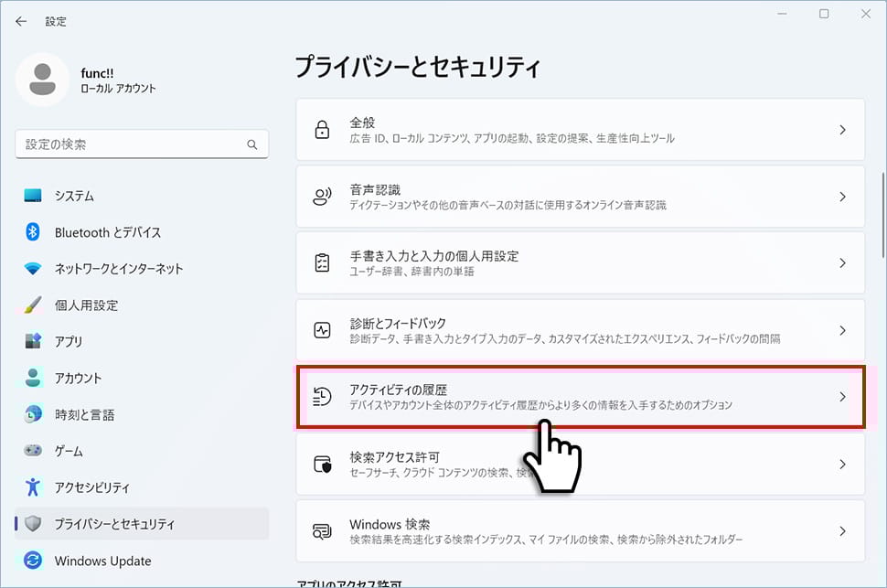Select 時刻と言語 in sidebar
The height and width of the screenshot is (588, 887).
click(142, 414)
